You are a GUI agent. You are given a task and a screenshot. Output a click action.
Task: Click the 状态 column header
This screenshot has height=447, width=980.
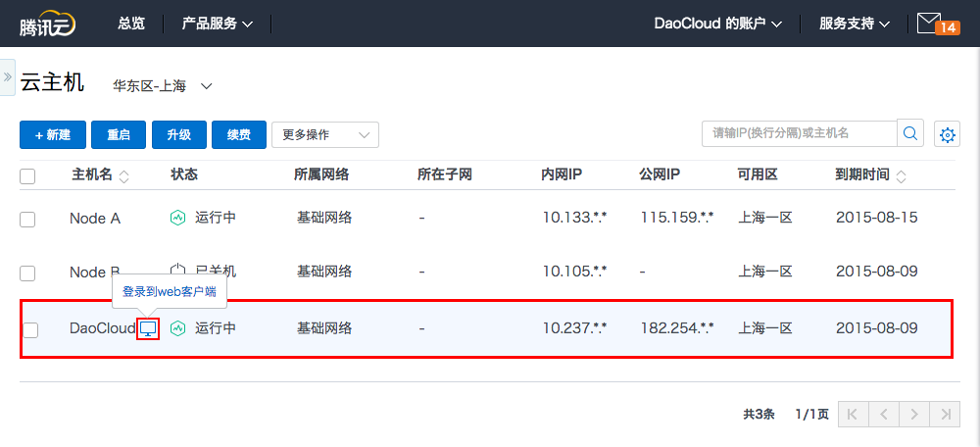pyautogui.click(x=184, y=175)
